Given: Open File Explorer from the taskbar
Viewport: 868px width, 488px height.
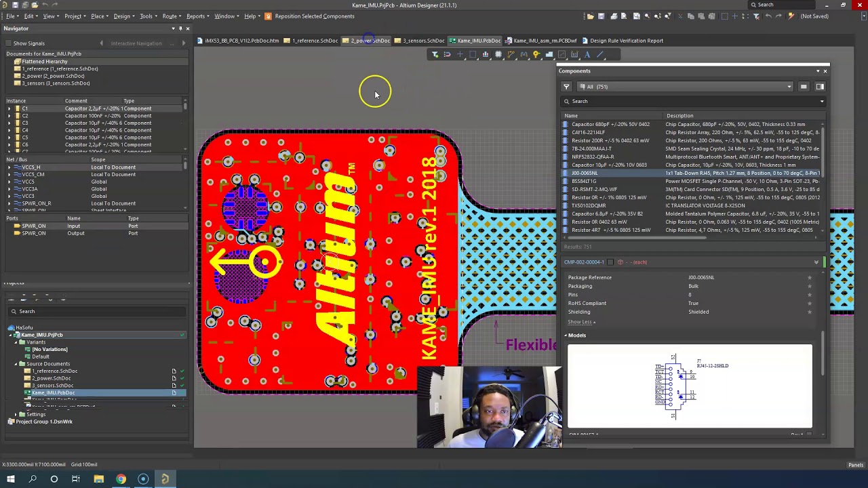Looking at the screenshot, I should pos(98,479).
